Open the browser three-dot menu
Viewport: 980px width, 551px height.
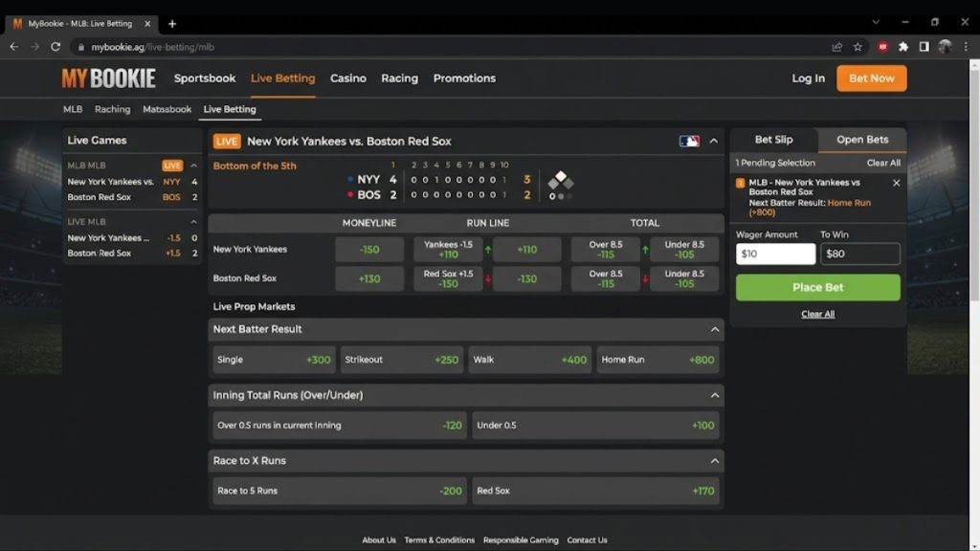966,47
